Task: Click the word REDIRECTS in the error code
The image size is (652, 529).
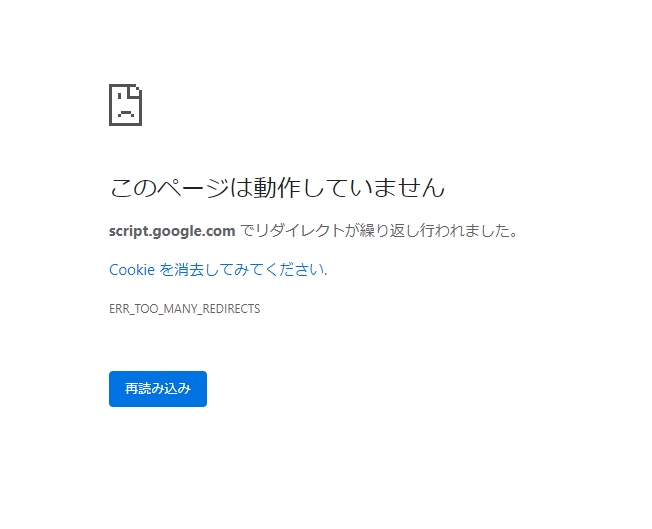Action: click(231, 309)
